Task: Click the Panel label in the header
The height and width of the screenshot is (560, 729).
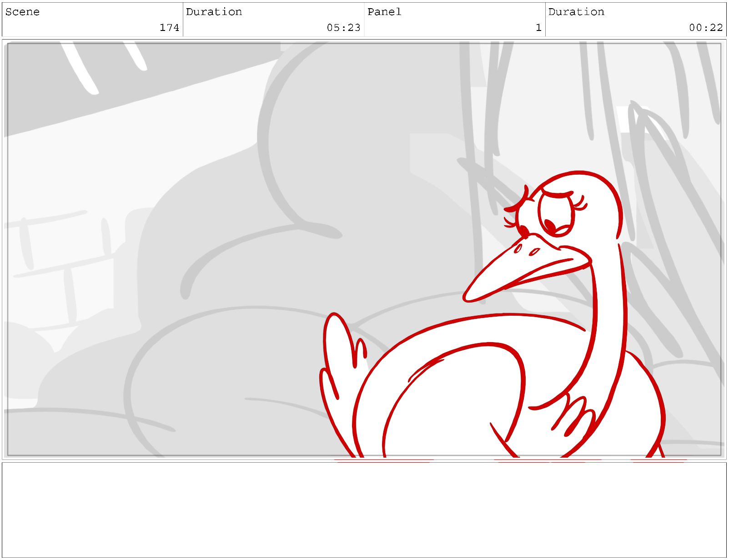Action: 384,12
